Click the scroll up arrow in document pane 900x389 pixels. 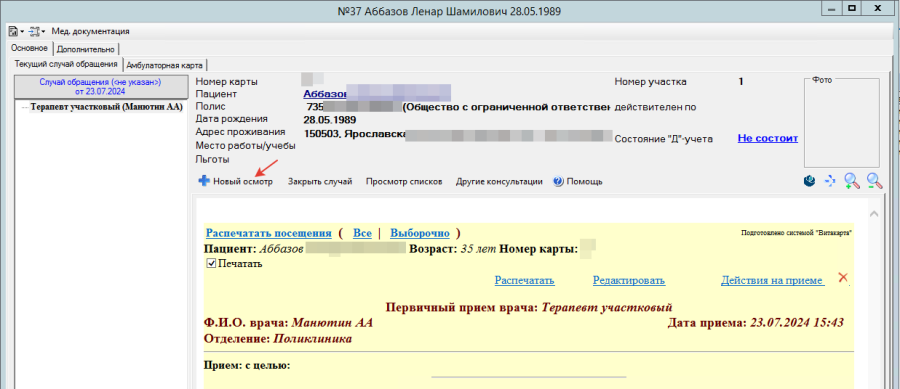(x=874, y=213)
